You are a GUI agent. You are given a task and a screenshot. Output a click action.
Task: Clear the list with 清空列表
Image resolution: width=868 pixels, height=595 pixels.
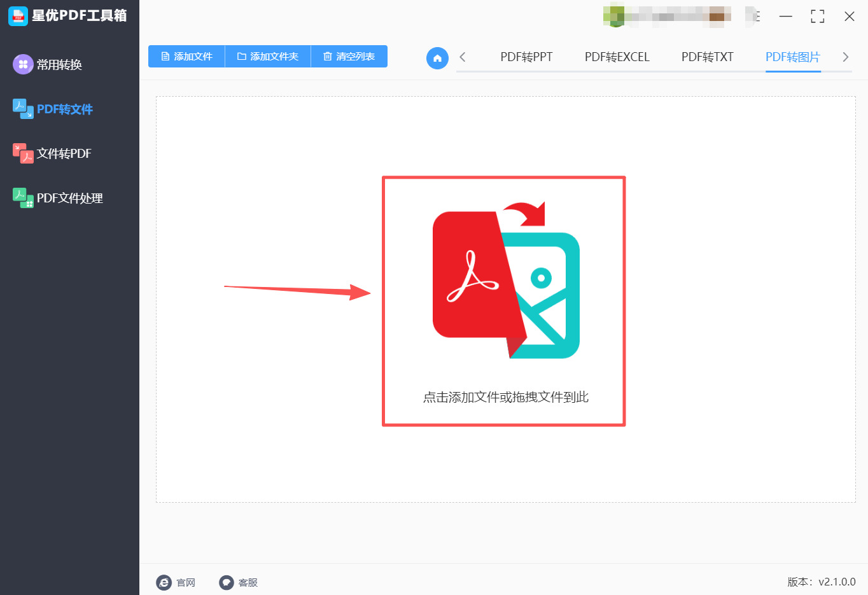coord(349,57)
